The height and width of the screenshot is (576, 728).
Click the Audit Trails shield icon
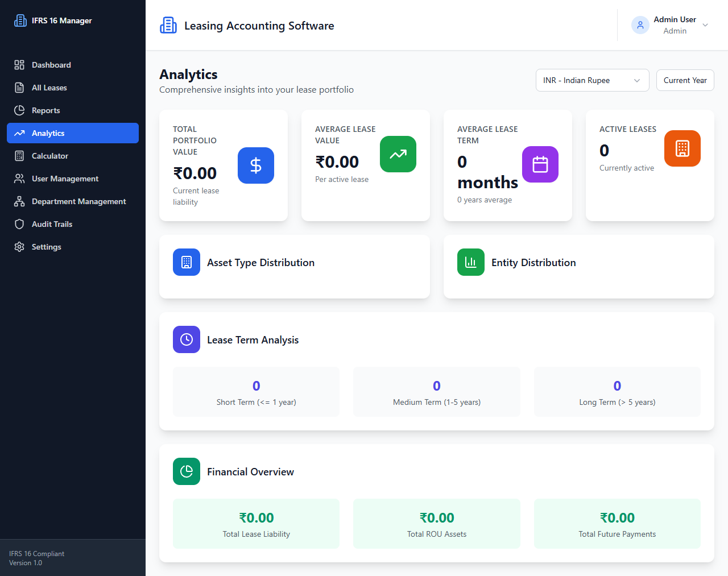pyautogui.click(x=19, y=224)
